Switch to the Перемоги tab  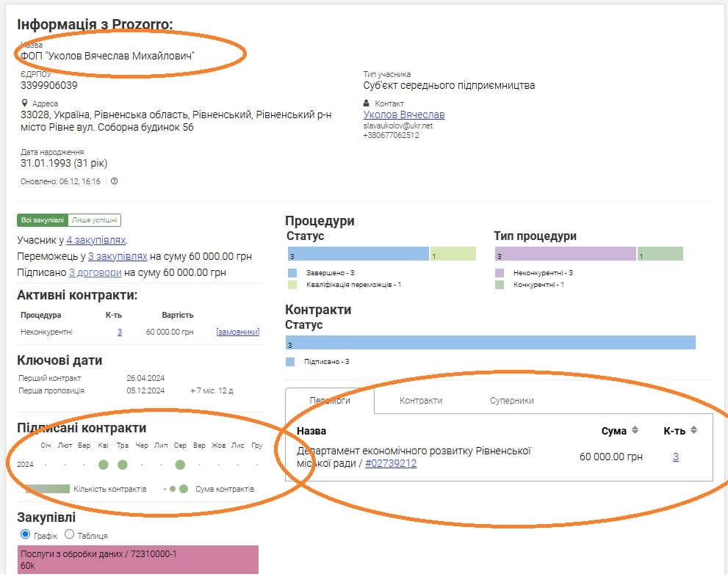(330, 401)
